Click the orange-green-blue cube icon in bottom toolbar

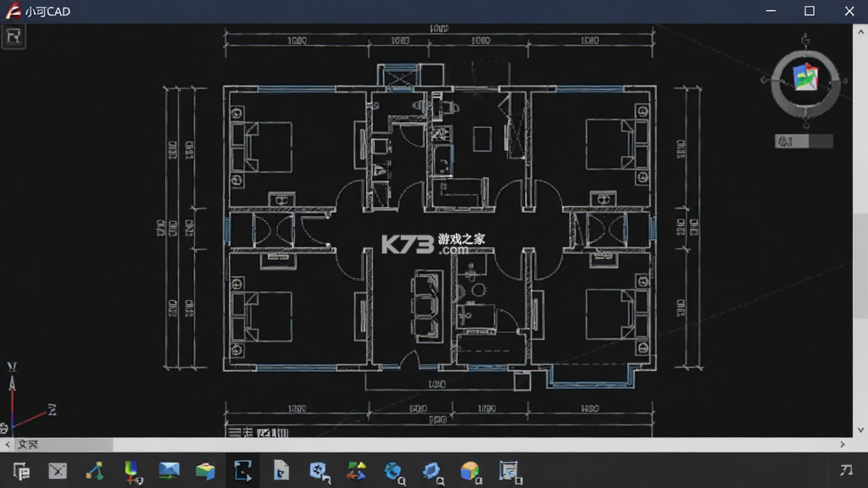[x=471, y=472]
